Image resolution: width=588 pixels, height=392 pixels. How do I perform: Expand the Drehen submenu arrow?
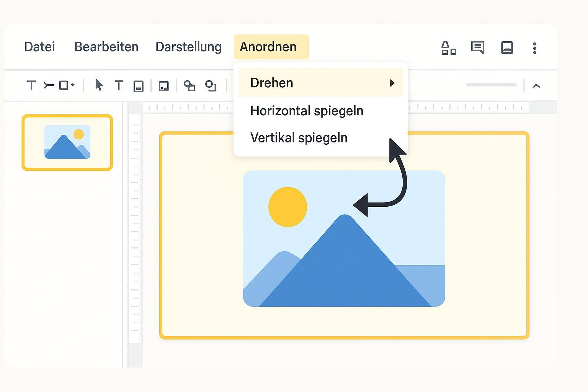tap(392, 83)
